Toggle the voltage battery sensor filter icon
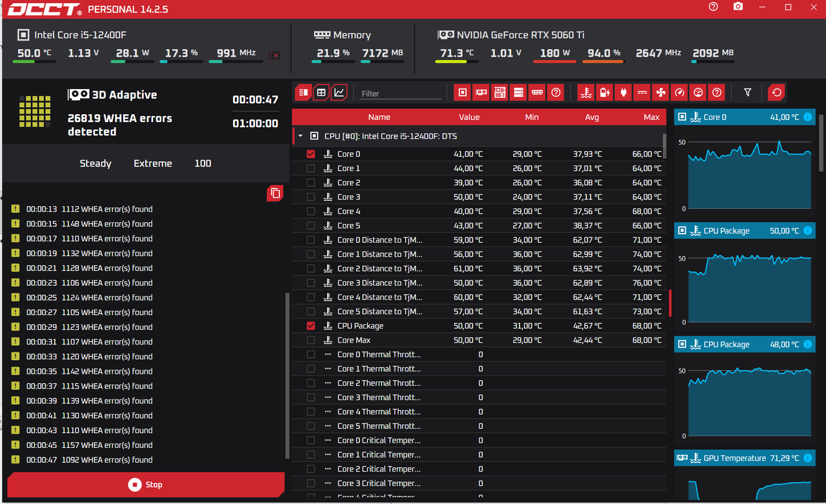Screen dimensions: 826x504 point(605,93)
